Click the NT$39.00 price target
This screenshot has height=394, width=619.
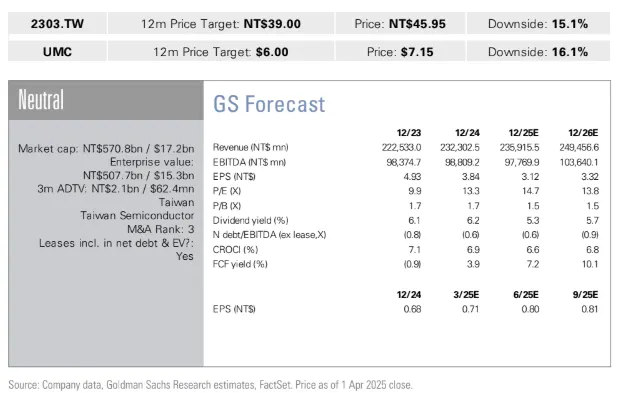coord(272,24)
